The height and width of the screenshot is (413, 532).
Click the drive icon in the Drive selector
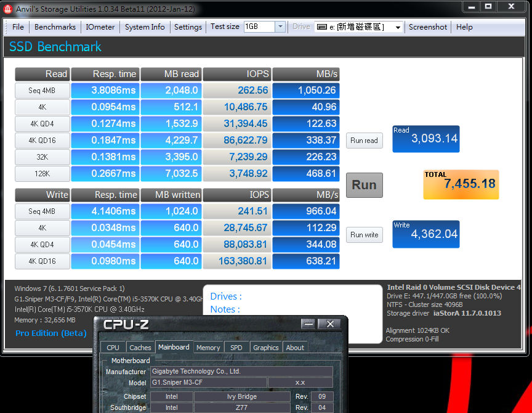click(321, 27)
